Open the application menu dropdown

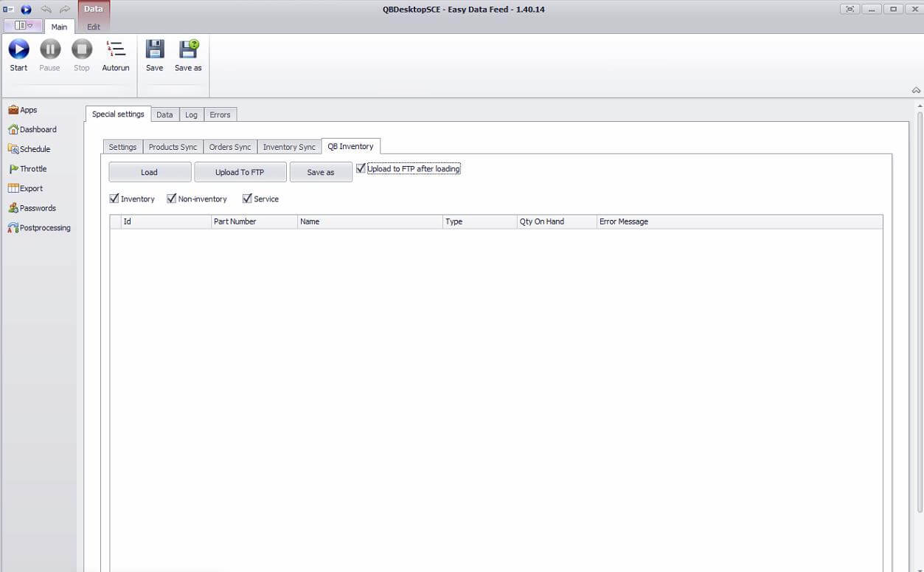[x=24, y=25]
